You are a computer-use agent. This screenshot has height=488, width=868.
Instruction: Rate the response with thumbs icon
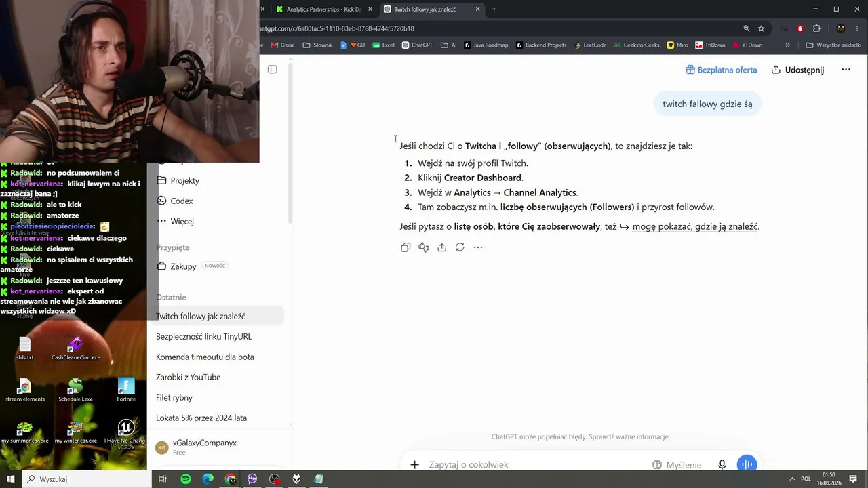click(x=424, y=247)
